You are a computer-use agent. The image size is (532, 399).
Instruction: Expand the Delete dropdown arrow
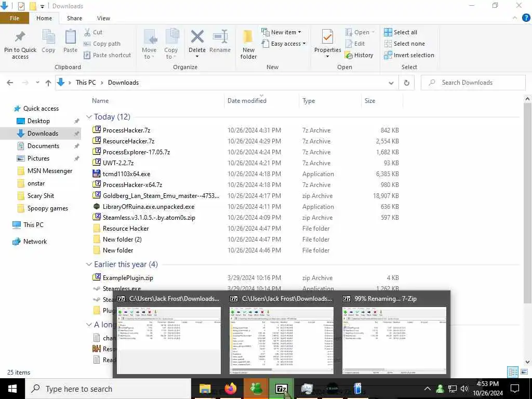coord(197,57)
